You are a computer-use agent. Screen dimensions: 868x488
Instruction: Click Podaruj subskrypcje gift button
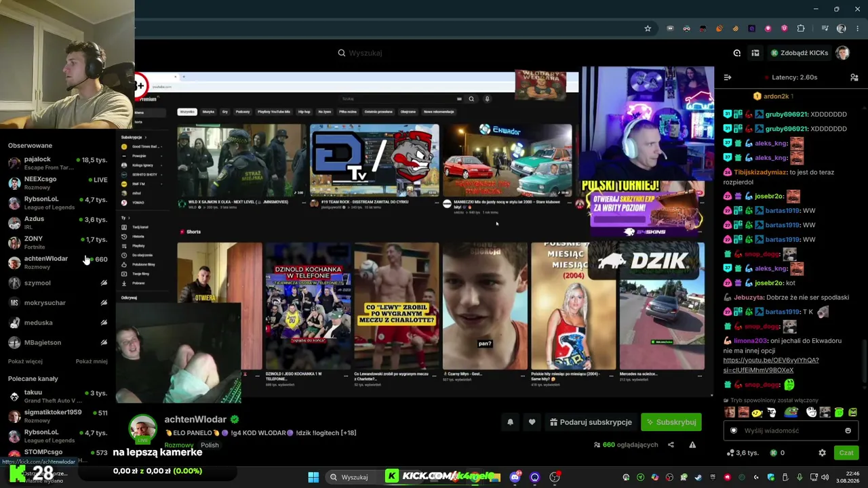coord(591,422)
